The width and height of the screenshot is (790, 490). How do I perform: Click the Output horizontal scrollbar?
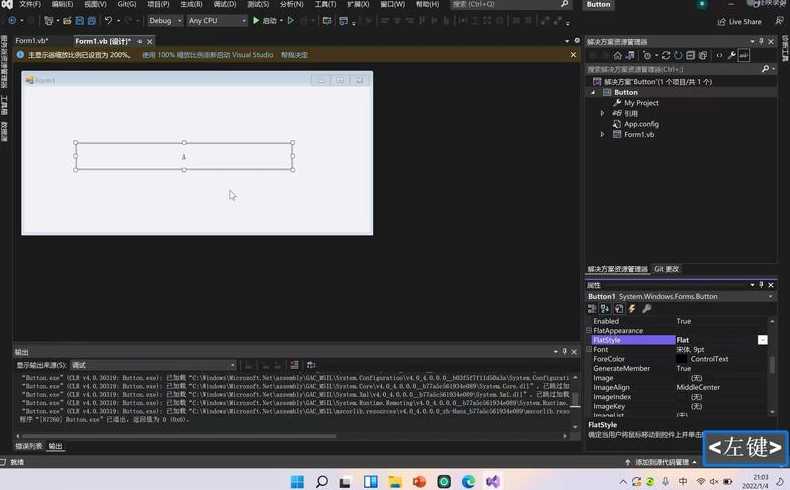click(179, 436)
